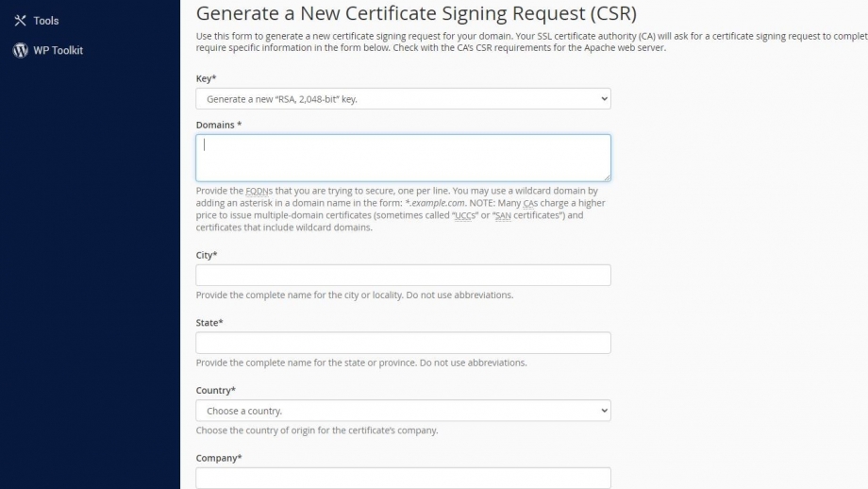Click the CAs abbreviation in Domains help text
Screen dimensions: 868x489
(530, 203)
